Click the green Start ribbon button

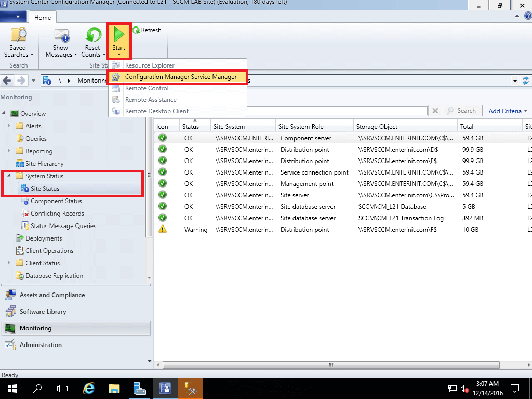119,42
